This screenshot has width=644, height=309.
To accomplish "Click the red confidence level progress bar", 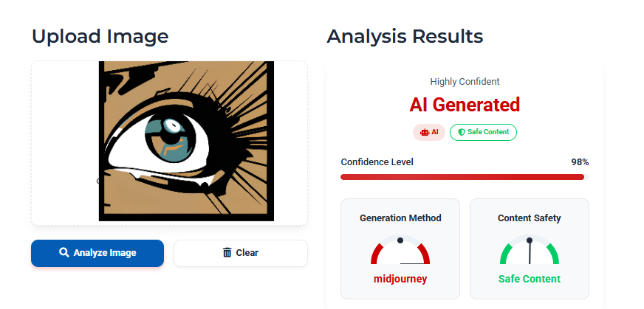I will (x=465, y=177).
